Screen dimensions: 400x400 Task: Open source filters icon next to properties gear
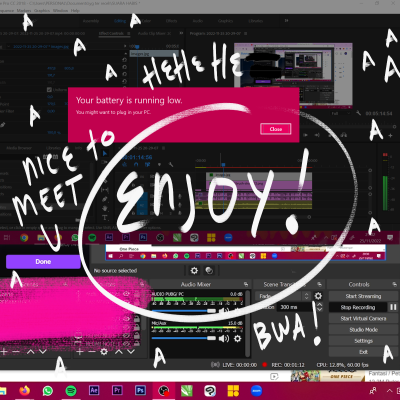click(x=209, y=270)
